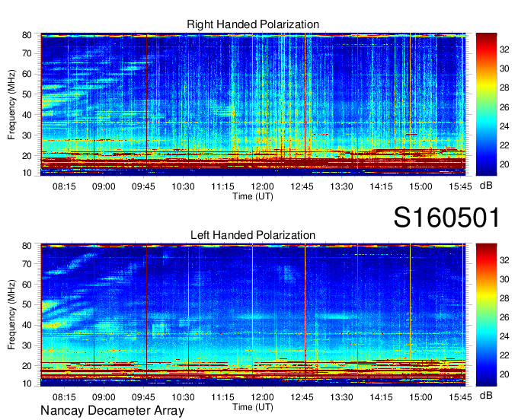The height and width of the screenshot is (420, 518).
Task: Click the 26 value on Right Handed colorbar
Action: (x=504, y=107)
